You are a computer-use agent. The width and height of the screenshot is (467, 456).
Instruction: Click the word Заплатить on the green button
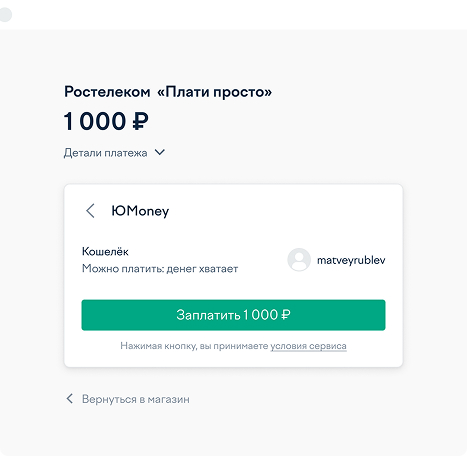tap(208, 315)
